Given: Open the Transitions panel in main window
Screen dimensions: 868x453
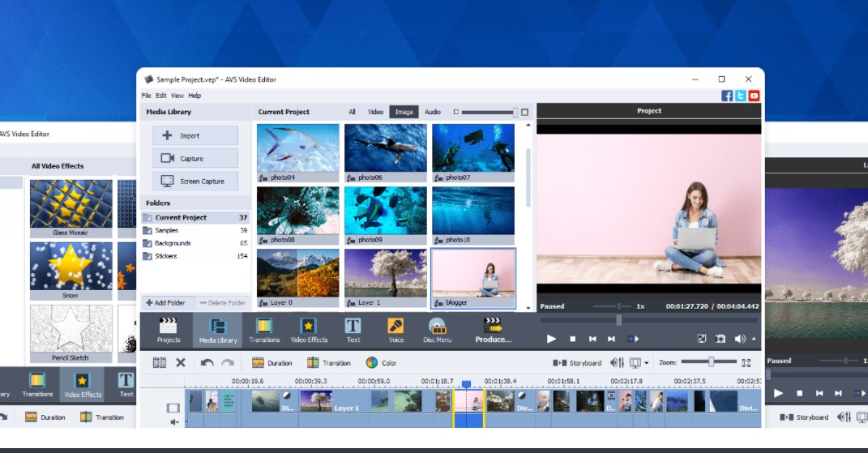Looking at the screenshot, I should click(264, 331).
